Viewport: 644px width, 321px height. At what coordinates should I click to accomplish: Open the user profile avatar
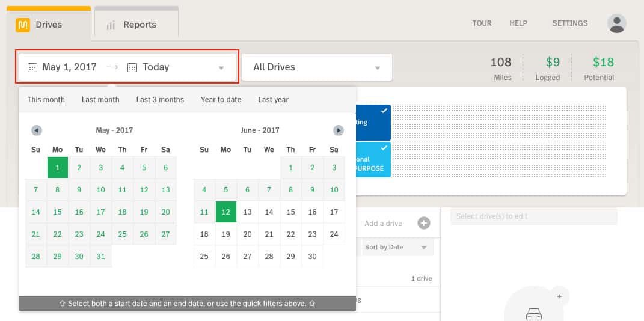tap(616, 23)
